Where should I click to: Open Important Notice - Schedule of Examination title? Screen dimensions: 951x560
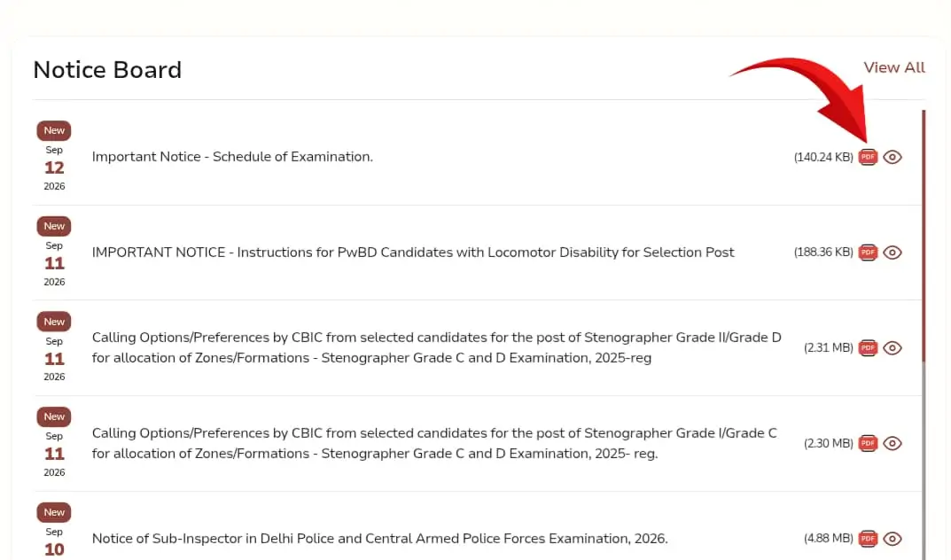point(232,156)
